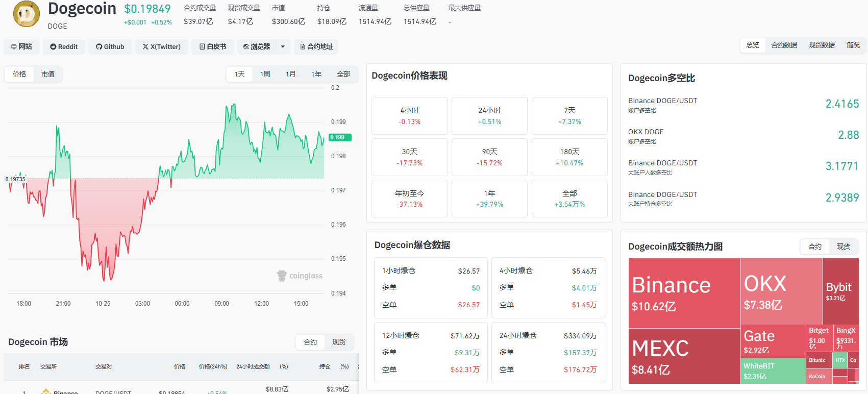Click the OKX heatmap block
Viewport: 868px width, 394px height.
pos(782,291)
